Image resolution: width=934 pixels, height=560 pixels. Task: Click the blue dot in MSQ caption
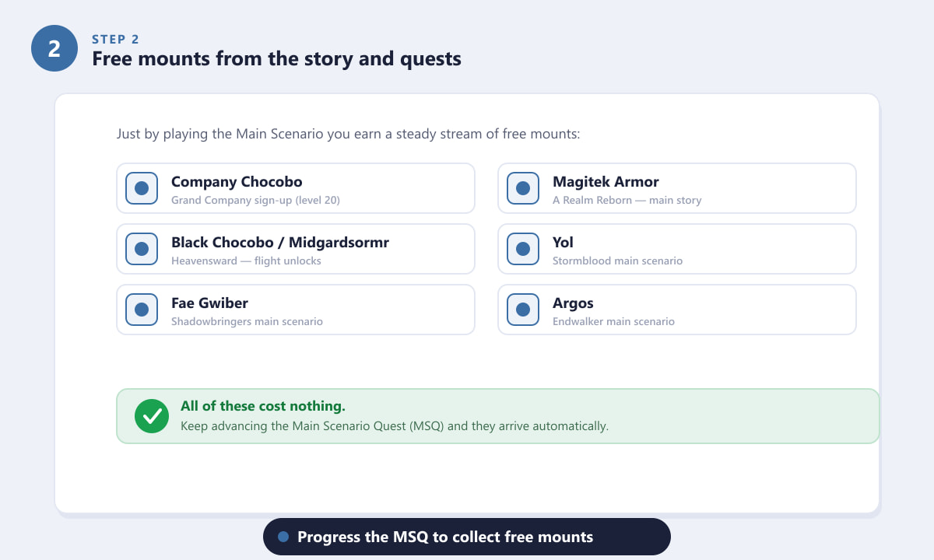[x=283, y=537]
